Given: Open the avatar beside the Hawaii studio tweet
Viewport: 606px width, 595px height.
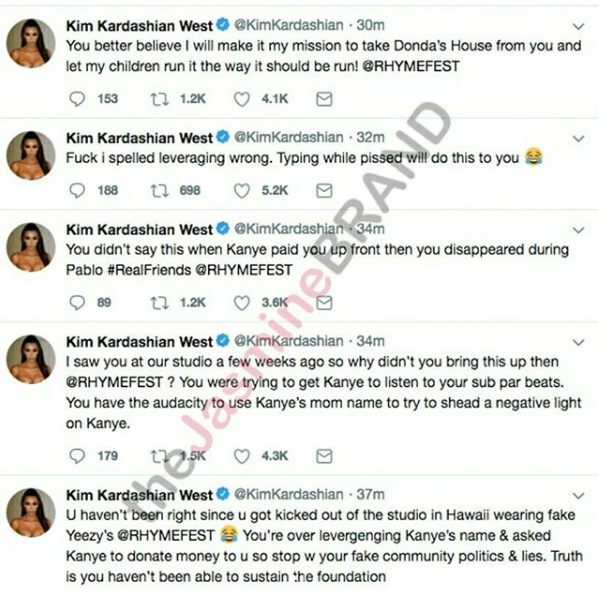Looking at the screenshot, I should (31, 512).
